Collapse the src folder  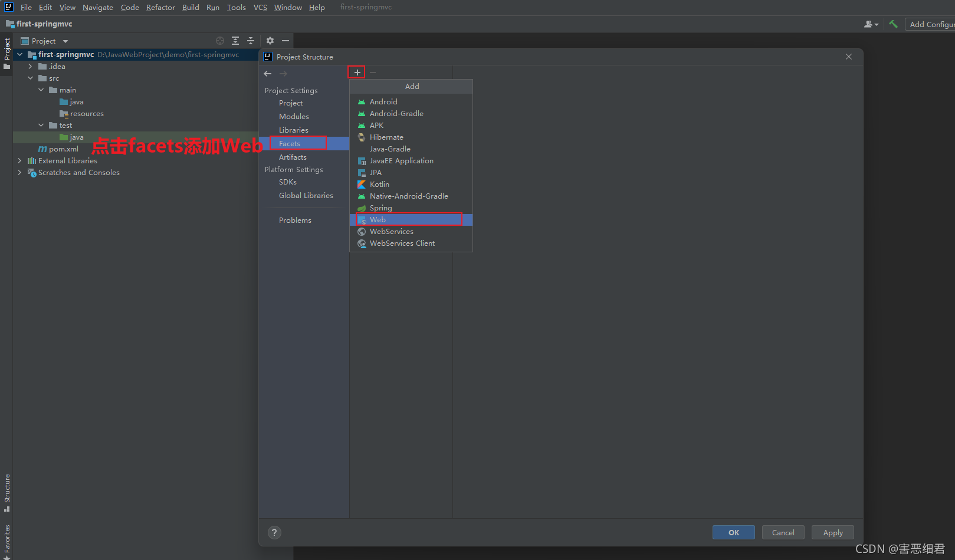(x=31, y=78)
